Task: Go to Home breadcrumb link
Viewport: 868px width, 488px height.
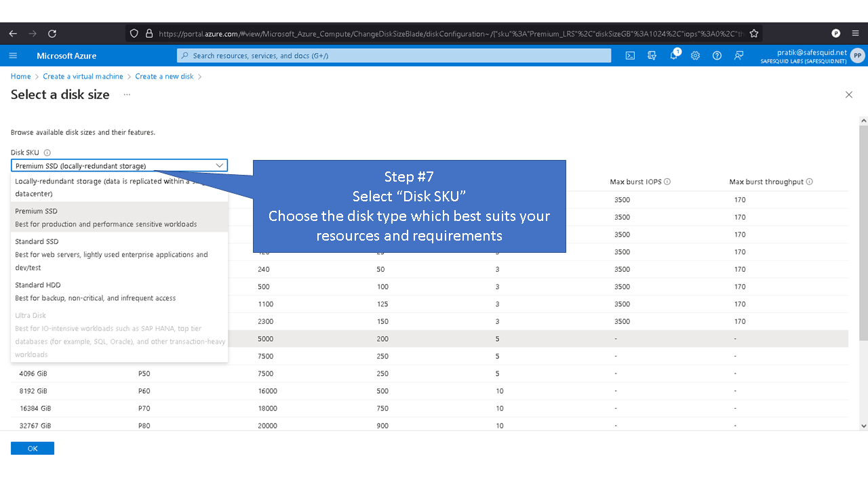Action: pos(20,77)
